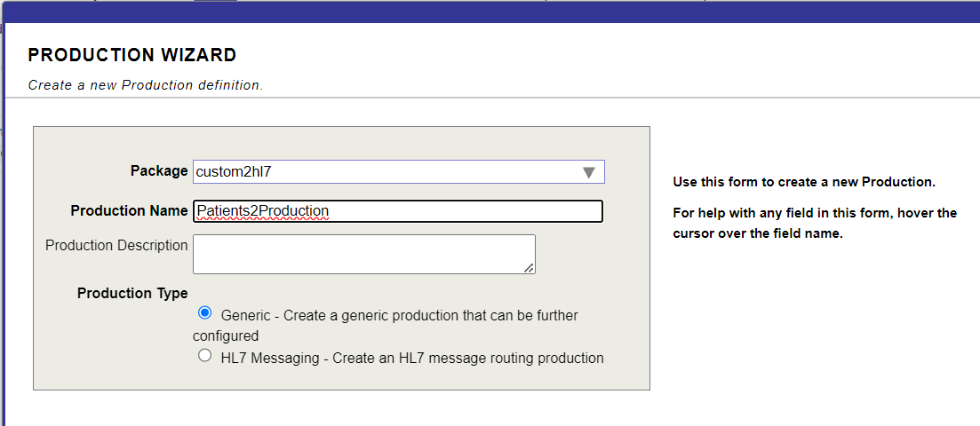980x426 pixels.
Task: Click the 'Generic - Create a generic production' label
Action: pyautogui.click(x=386, y=325)
